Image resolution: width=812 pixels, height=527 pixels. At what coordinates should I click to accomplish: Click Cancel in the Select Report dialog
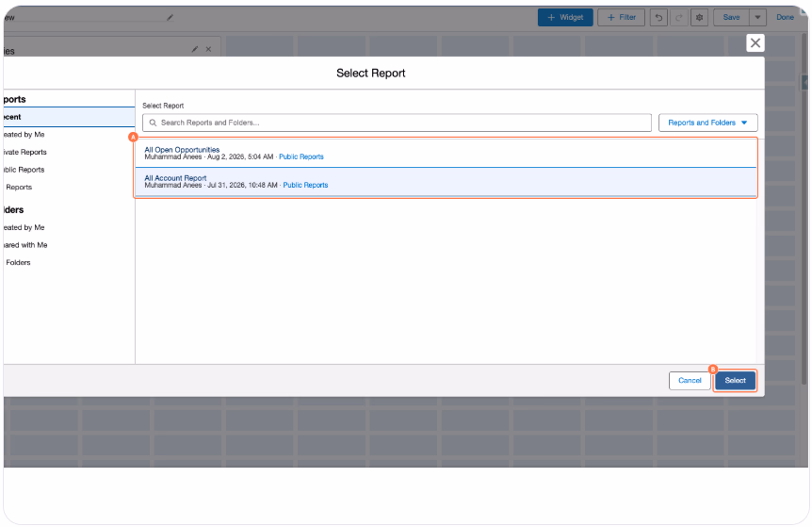coord(690,381)
